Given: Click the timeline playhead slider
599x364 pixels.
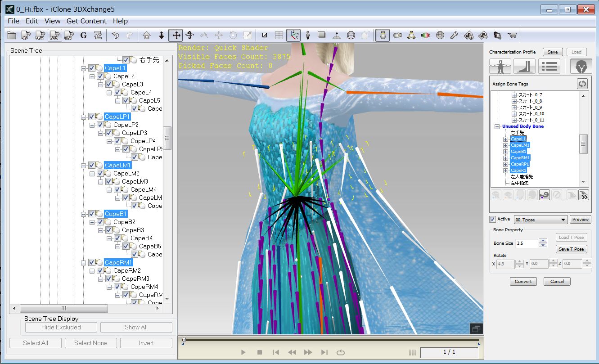Looking at the screenshot, I should [183, 340].
